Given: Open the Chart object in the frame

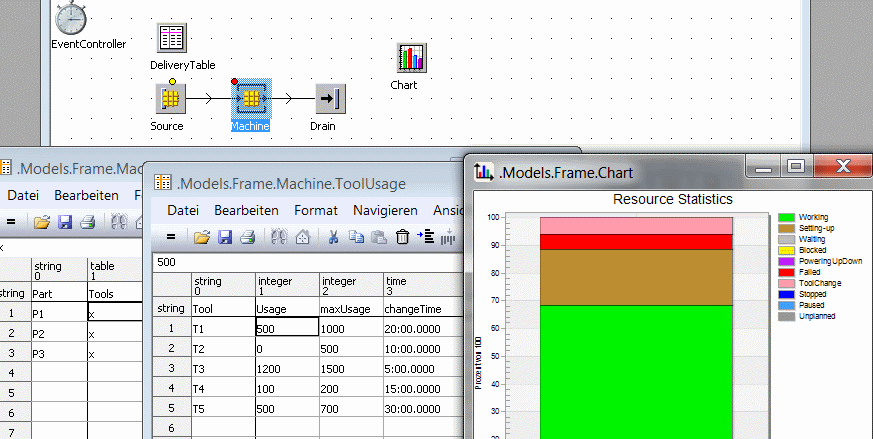Looking at the screenshot, I should click(x=410, y=59).
